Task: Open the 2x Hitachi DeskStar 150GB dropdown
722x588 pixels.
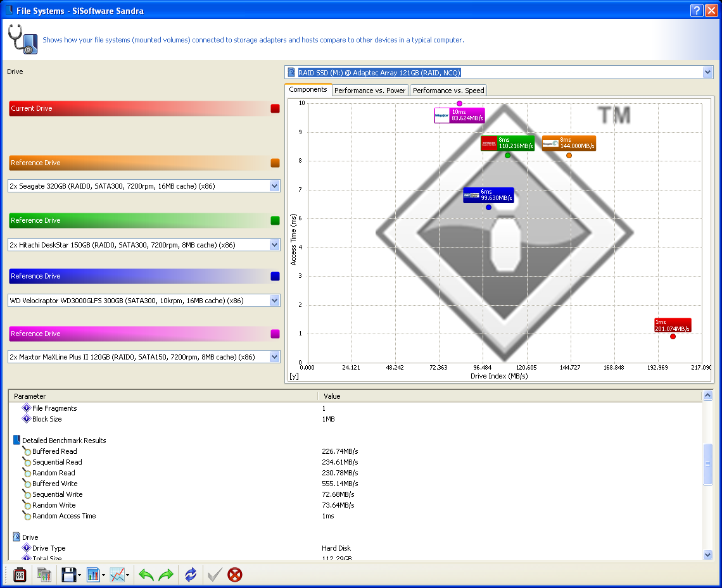Action: (274, 245)
